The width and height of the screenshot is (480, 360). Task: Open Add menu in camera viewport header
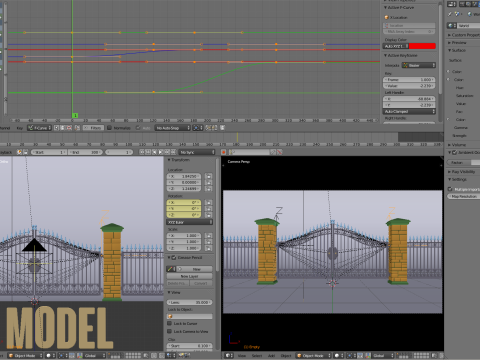[x=272, y=356]
